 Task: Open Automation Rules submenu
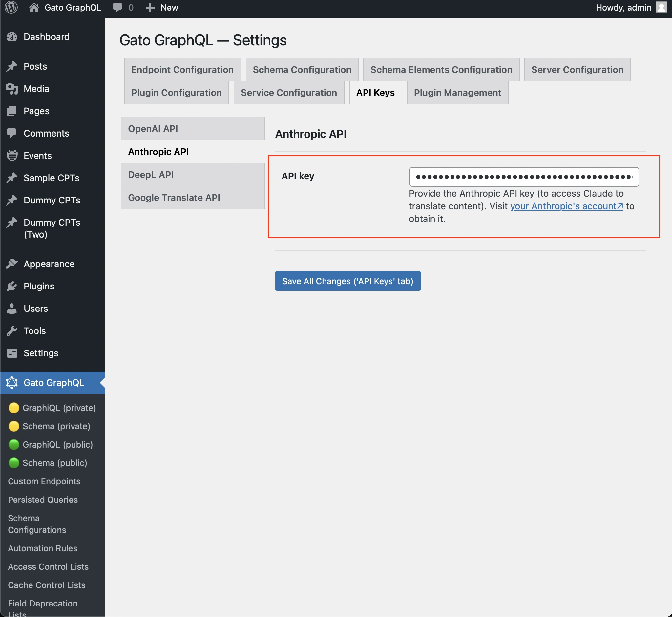42,548
